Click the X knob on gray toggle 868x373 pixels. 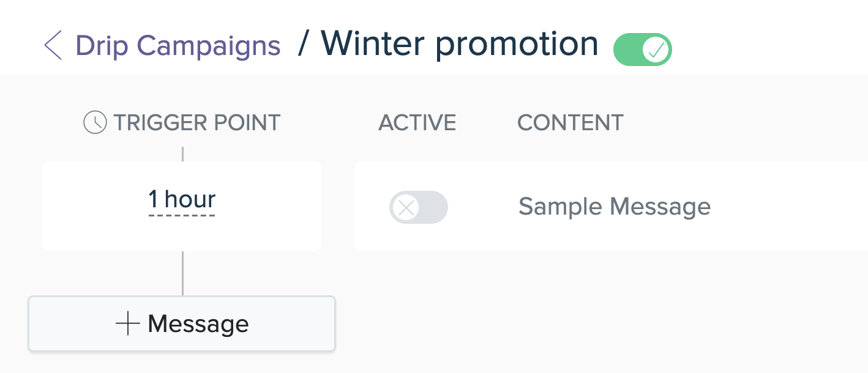click(x=405, y=207)
